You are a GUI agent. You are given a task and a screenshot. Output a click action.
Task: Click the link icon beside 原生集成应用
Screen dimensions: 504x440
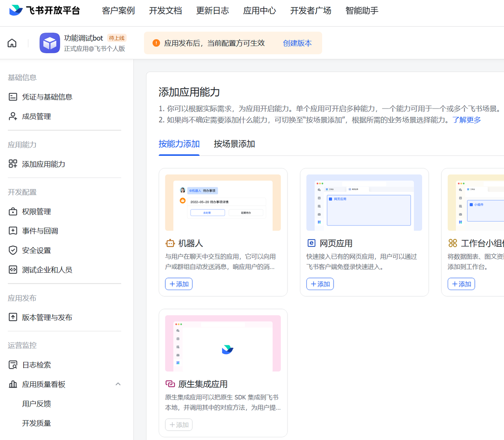pyautogui.click(x=170, y=384)
